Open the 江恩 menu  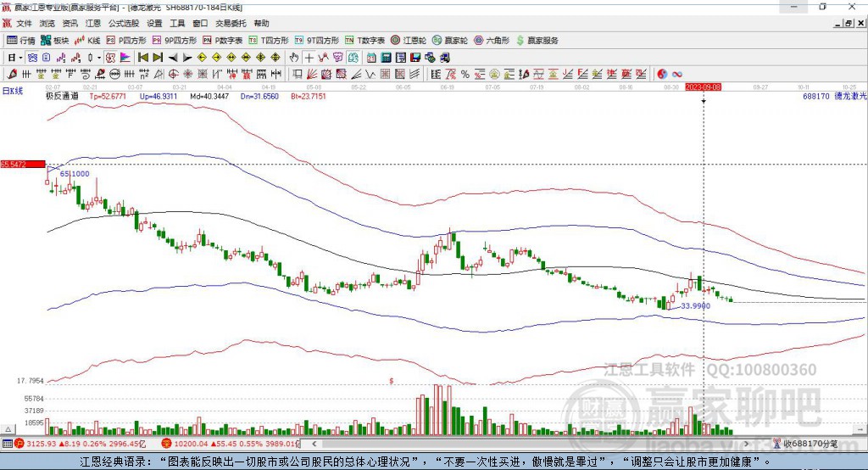coord(93,23)
